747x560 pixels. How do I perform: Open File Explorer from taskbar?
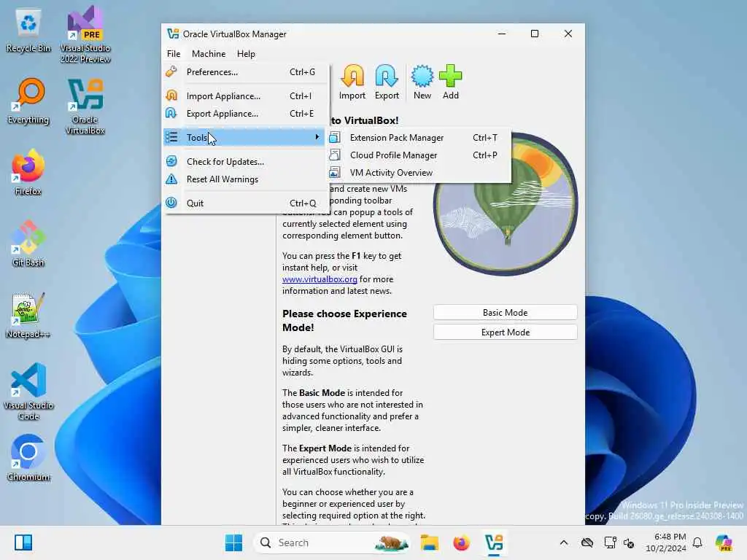point(429,542)
